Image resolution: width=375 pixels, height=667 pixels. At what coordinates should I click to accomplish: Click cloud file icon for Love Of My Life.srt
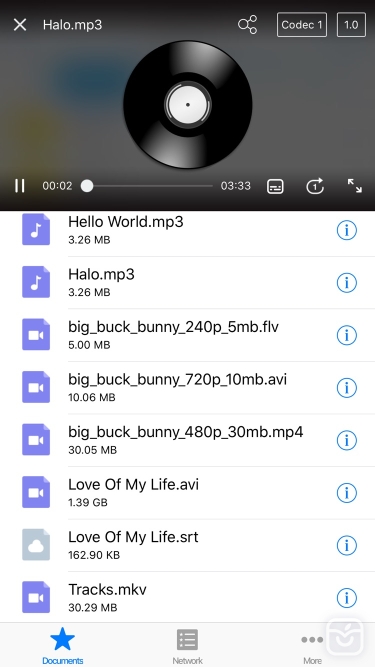[x=36, y=545]
